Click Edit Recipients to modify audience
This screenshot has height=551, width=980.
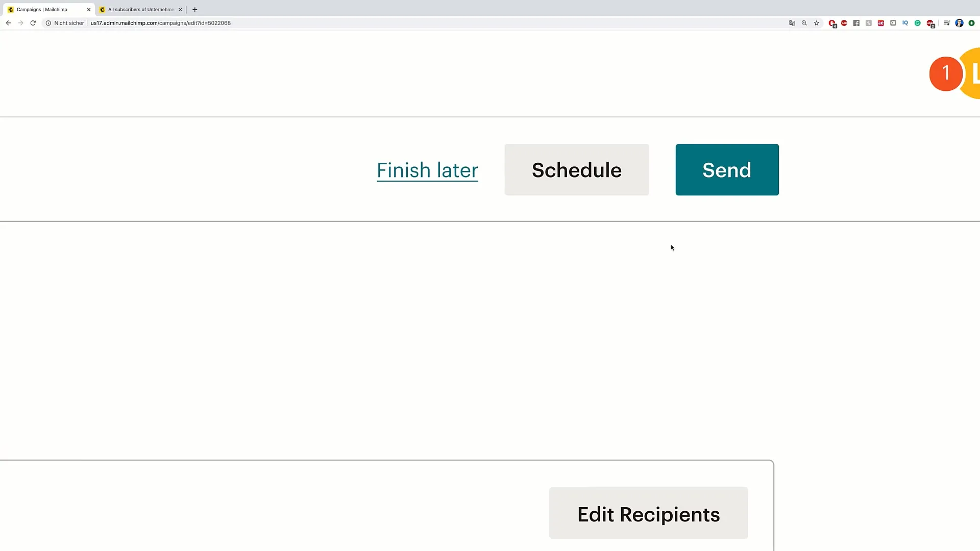pyautogui.click(x=648, y=515)
